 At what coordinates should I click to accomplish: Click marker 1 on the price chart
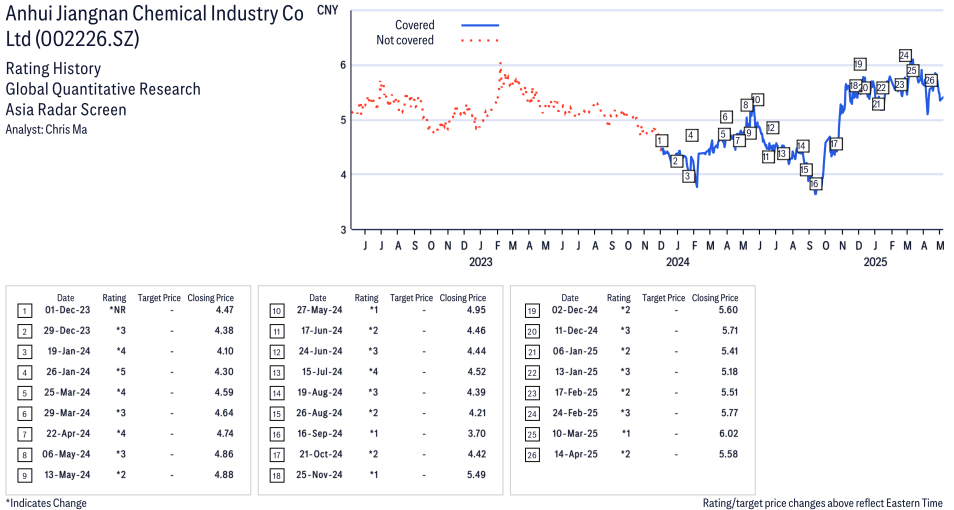(661, 141)
